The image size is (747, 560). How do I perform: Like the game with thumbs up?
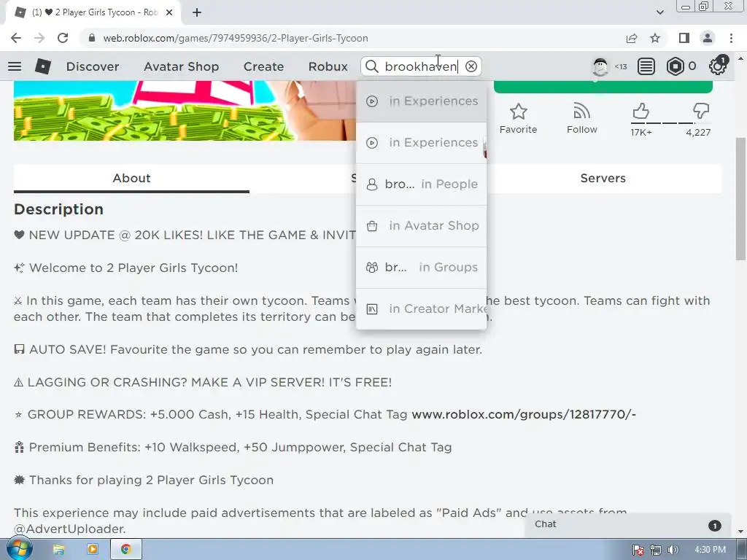641,112
